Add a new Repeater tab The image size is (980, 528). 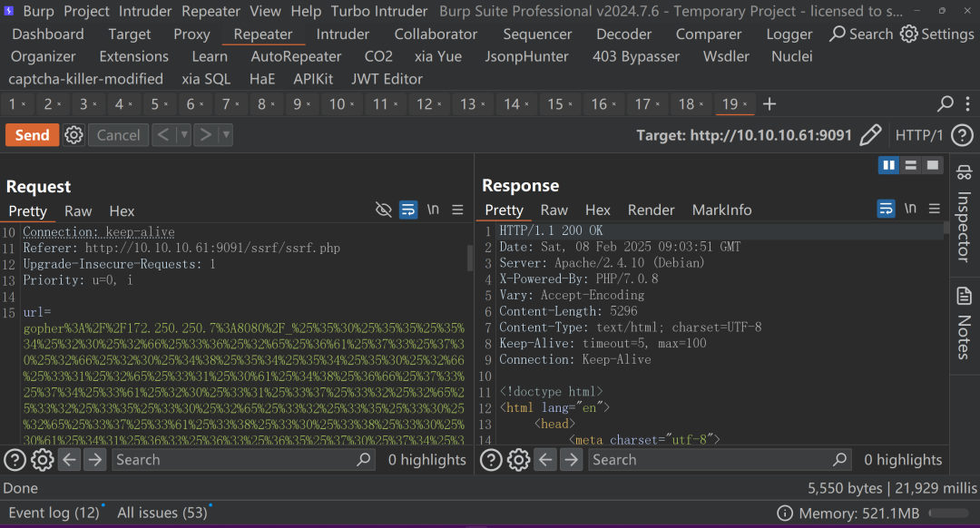click(769, 103)
